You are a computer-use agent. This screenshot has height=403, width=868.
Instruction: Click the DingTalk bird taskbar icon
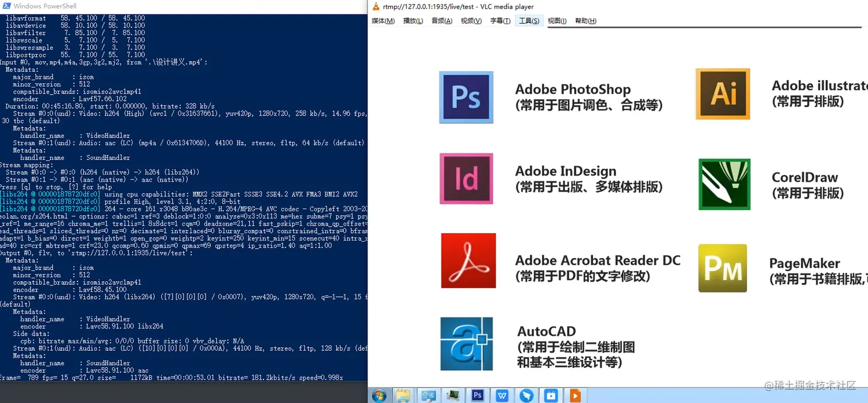click(526, 396)
